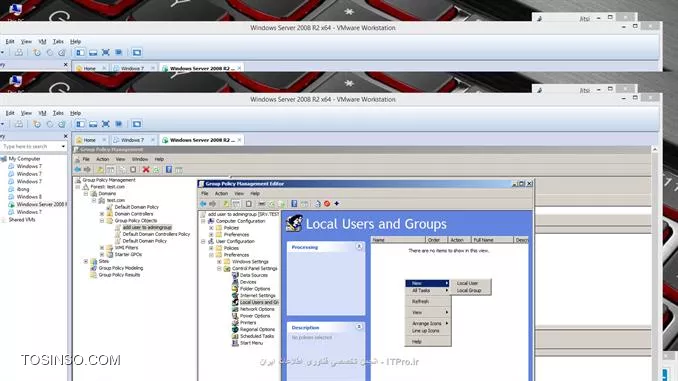Open Arrange Icons in the context menu

428,323
